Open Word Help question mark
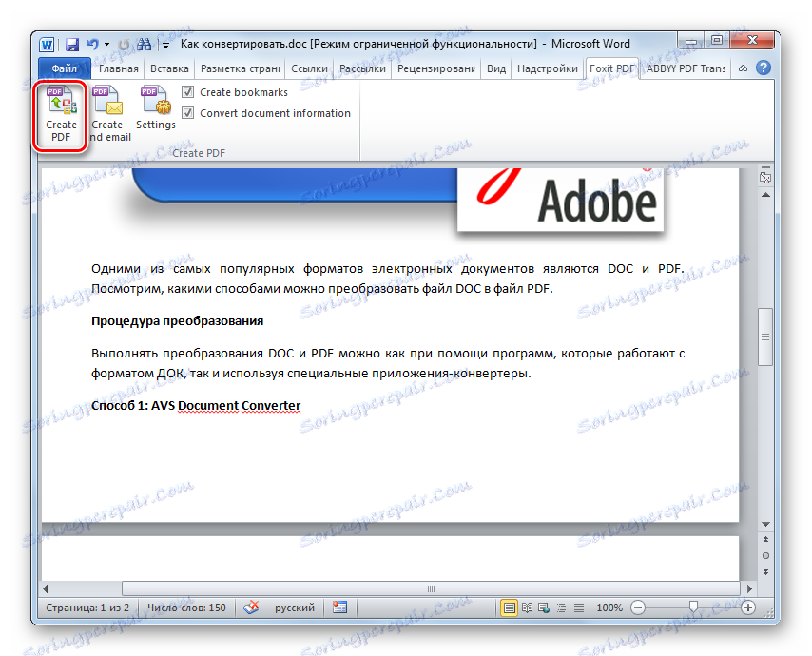This screenshot has width=812, height=656. [763, 68]
